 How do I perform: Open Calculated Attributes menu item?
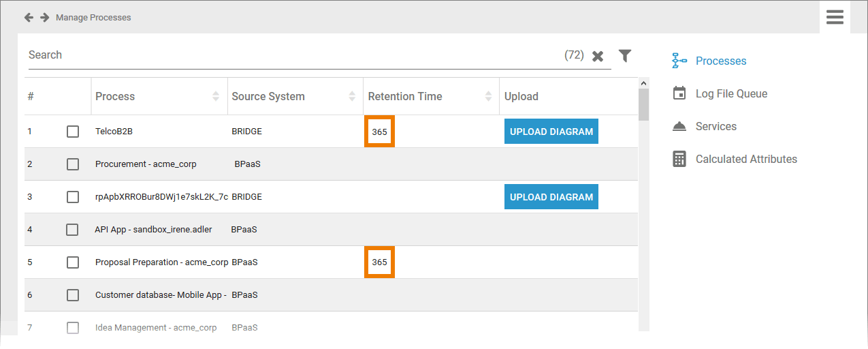746,159
